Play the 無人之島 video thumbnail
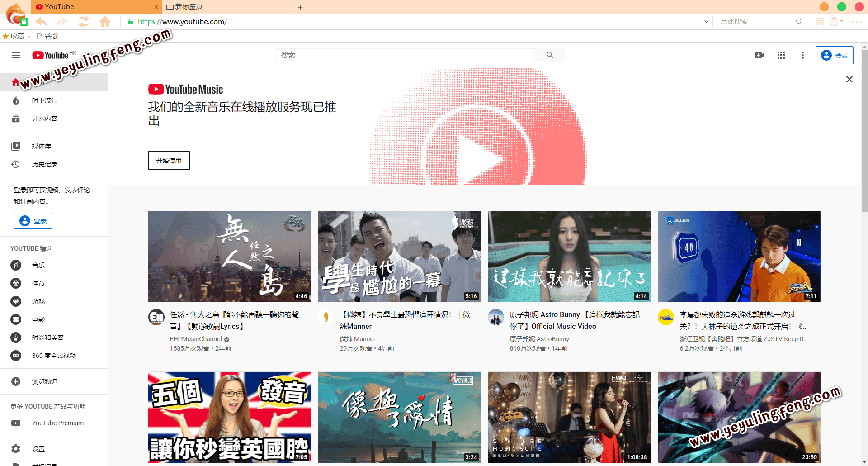The image size is (868, 466). pos(229,257)
